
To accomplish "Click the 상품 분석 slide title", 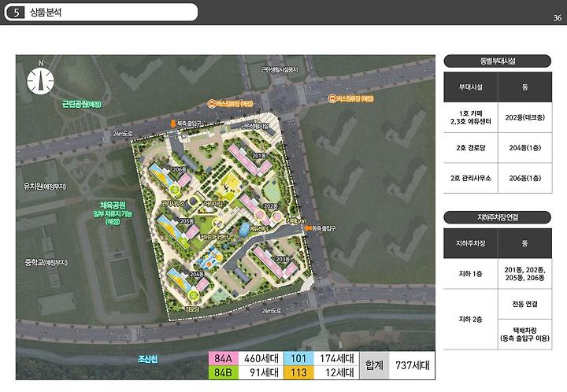I will pos(46,13).
